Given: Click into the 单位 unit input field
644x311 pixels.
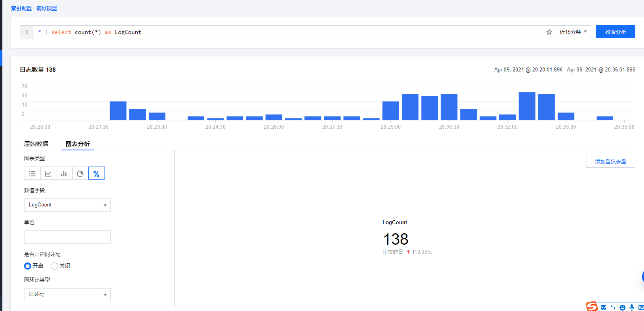Looking at the screenshot, I should 67,237.
